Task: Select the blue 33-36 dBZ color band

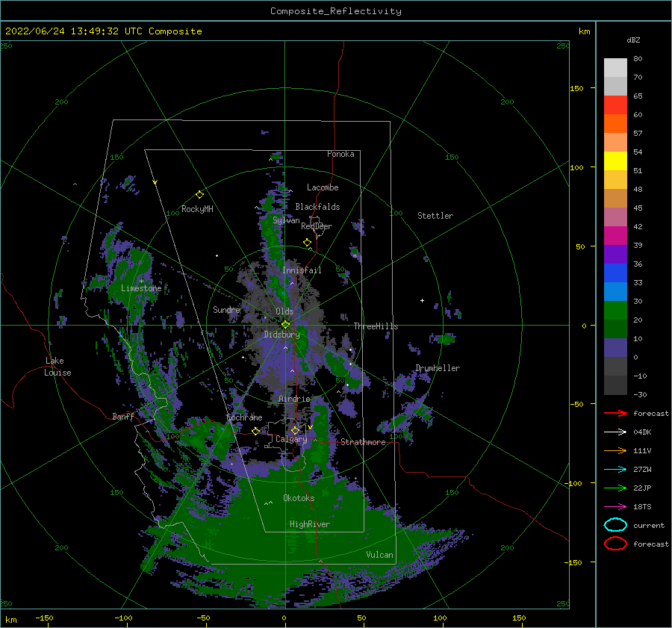Action: (x=615, y=273)
